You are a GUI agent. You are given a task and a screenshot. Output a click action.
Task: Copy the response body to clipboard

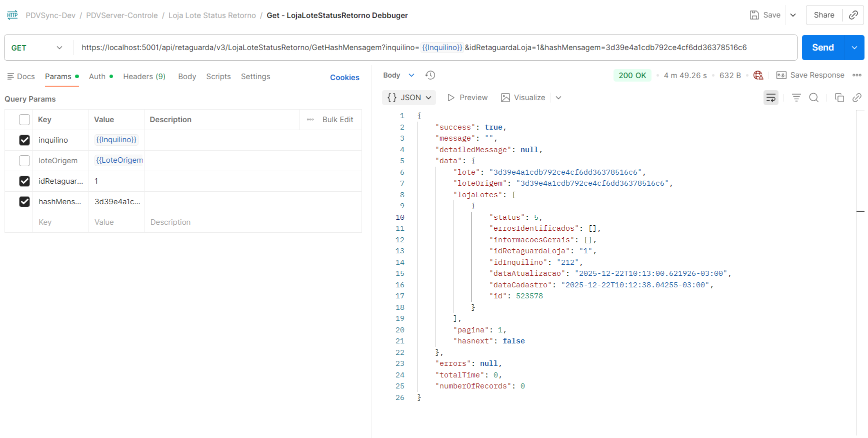(x=839, y=98)
